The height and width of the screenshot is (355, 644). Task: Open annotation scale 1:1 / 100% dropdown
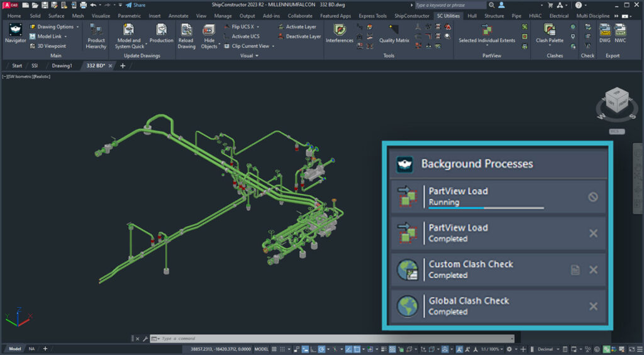(x=492, y=349)
